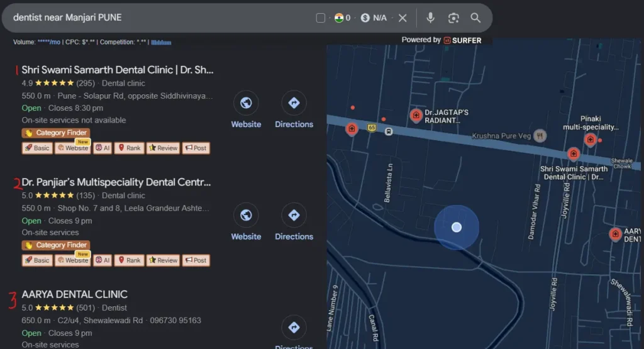Select AARYA DENTAL map pin
The image size is (644, 349).
[x=615, y=235]
